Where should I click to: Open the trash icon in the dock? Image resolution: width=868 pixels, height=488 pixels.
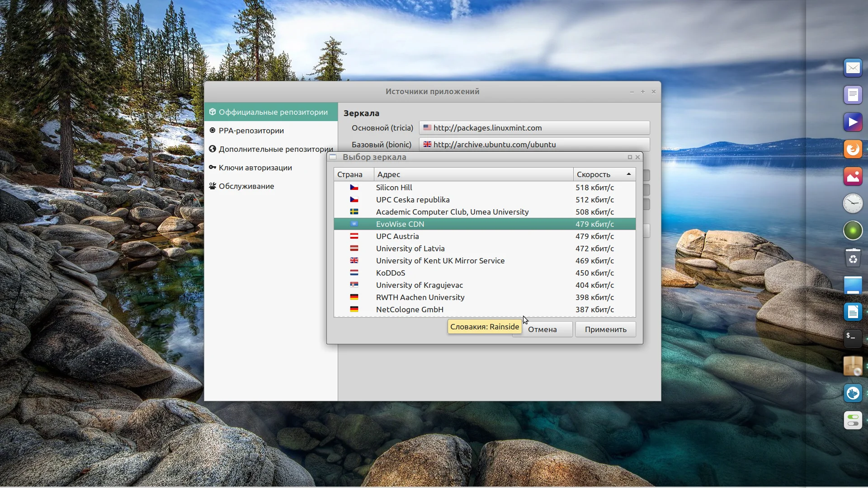(x=853, y=258)
